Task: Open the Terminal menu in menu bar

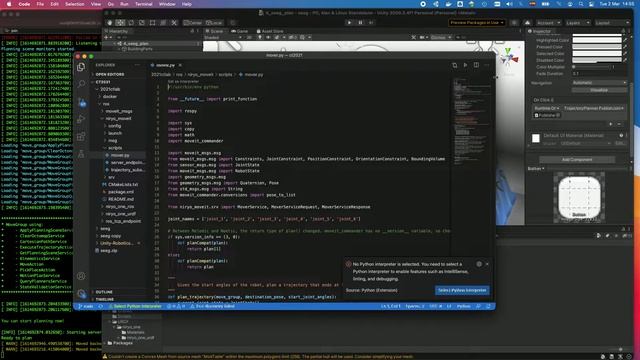Action: pyautogui.click(x=144, y=4)
